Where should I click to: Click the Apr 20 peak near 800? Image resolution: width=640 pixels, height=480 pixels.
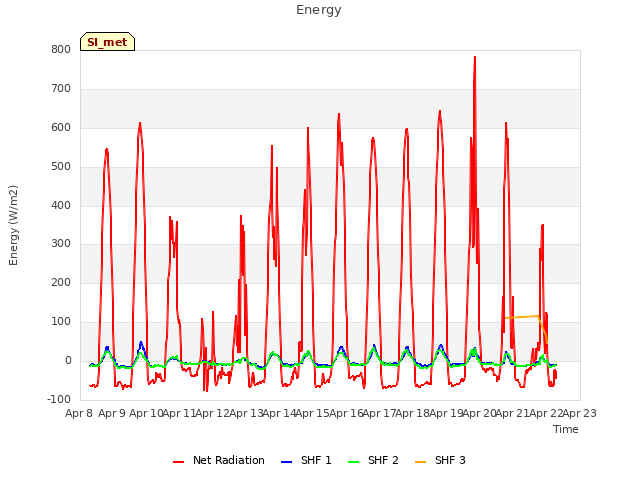click(475, 58)
